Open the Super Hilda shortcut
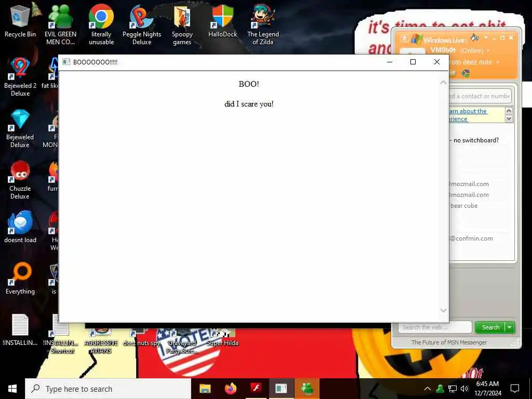This screenshot has width=532, height=399. [222, 338]
